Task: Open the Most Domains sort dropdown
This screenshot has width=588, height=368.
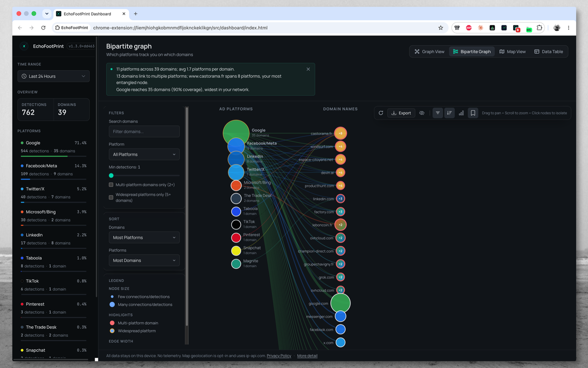Action: coord(144,260)
